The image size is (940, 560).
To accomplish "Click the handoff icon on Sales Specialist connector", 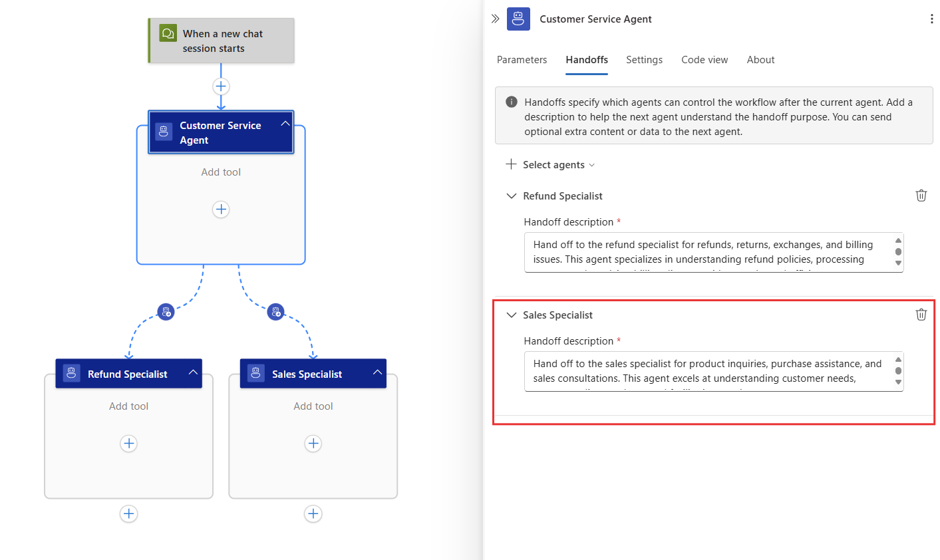I will click(x=275, y=311).
